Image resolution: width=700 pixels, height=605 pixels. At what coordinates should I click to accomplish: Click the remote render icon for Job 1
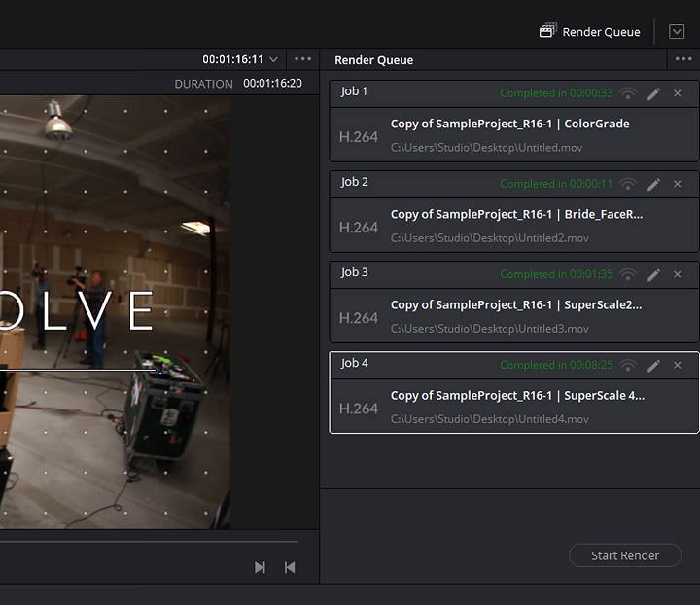[x=628, y=93]
